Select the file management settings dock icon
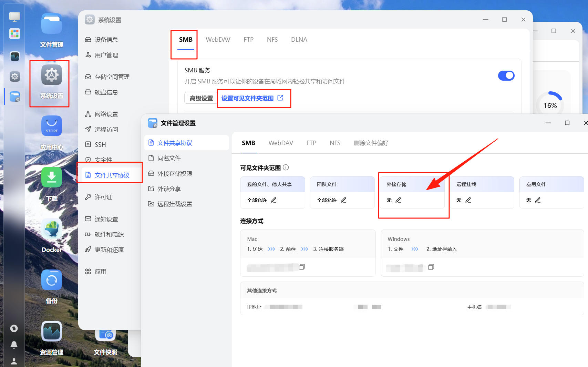This screenshot has width=588, height=367. (14, 96)
